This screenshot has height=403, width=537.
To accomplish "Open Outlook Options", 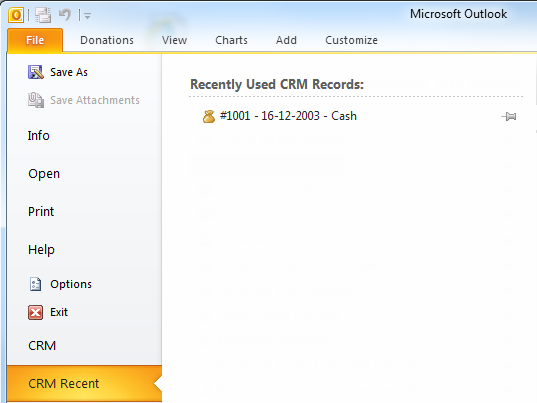I will (x=71, y=284).
